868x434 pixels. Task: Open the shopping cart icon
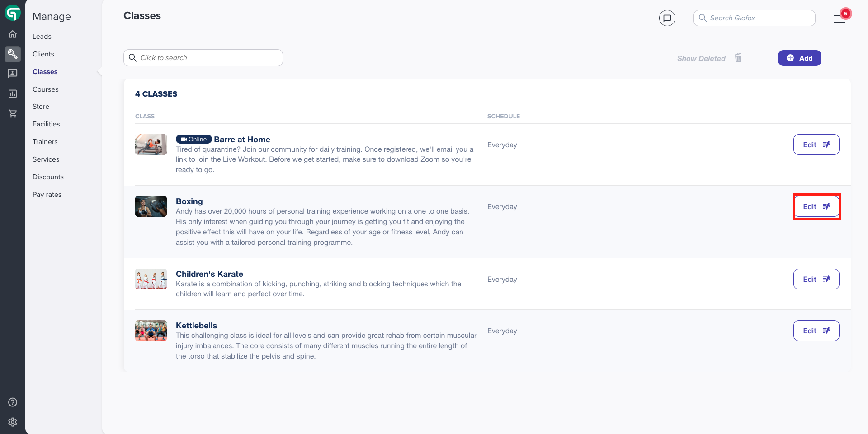(13, 113)
